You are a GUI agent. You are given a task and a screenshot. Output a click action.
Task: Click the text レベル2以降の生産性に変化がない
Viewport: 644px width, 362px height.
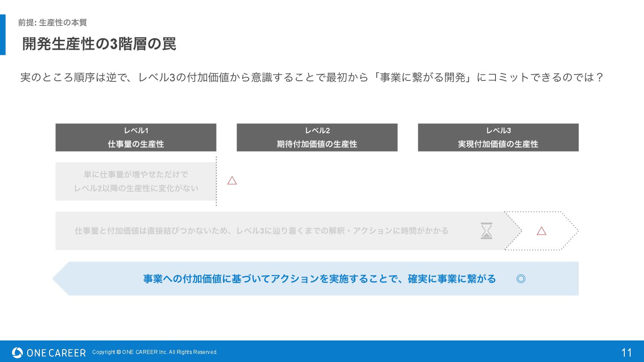(x=136, y=188)
